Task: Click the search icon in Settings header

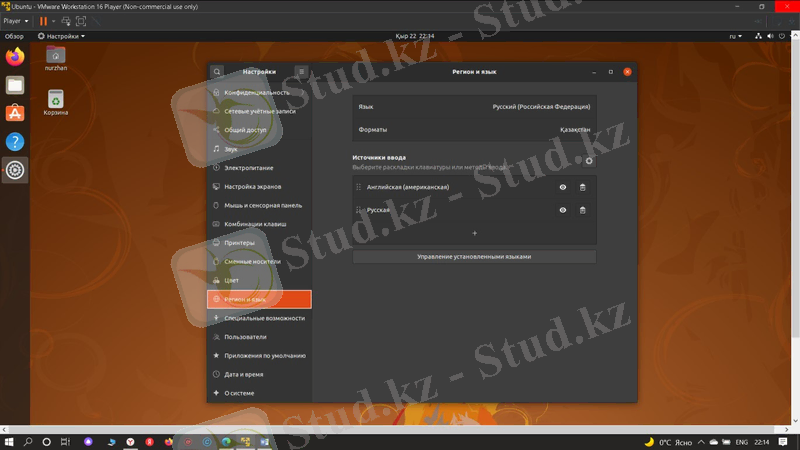Action: click(217, 72)
